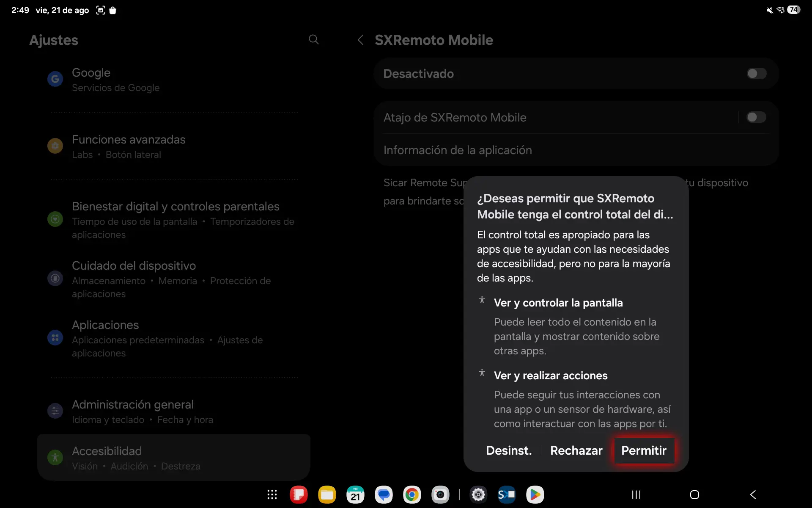
Task: Tap Rechazar to deny full control
Action: 576,450
